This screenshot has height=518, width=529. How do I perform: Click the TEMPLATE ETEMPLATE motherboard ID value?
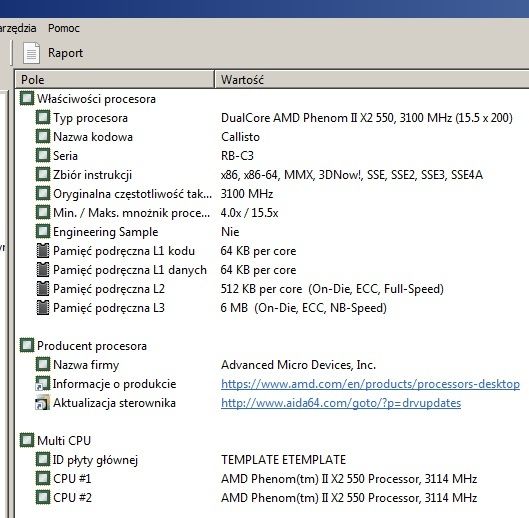(283, 460)
